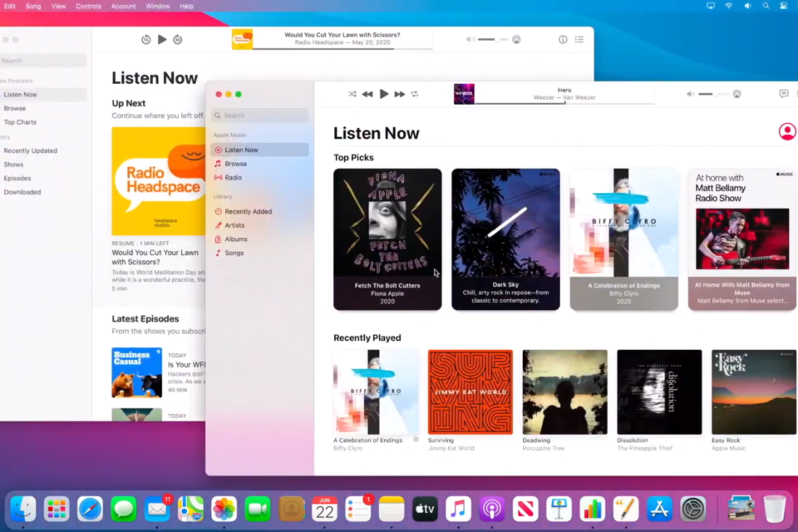798x532 pixels.
Task: Toggle shuffle in Music player
Action: (352, 94)
